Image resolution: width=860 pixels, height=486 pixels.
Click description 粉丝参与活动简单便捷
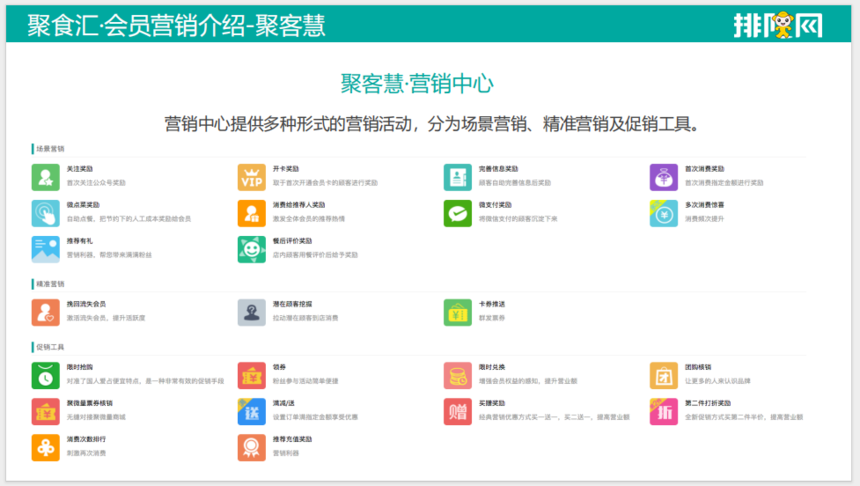[305, 381]
